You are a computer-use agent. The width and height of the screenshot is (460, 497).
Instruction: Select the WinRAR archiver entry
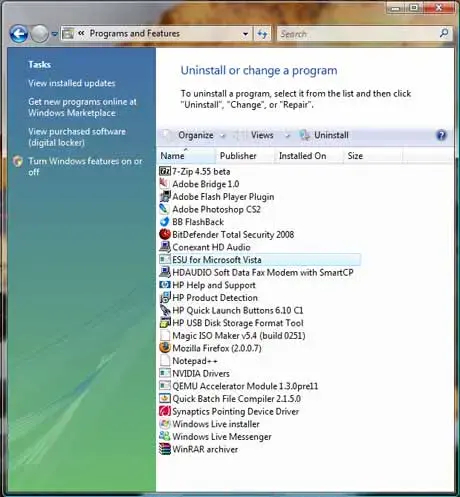(205, 449)
